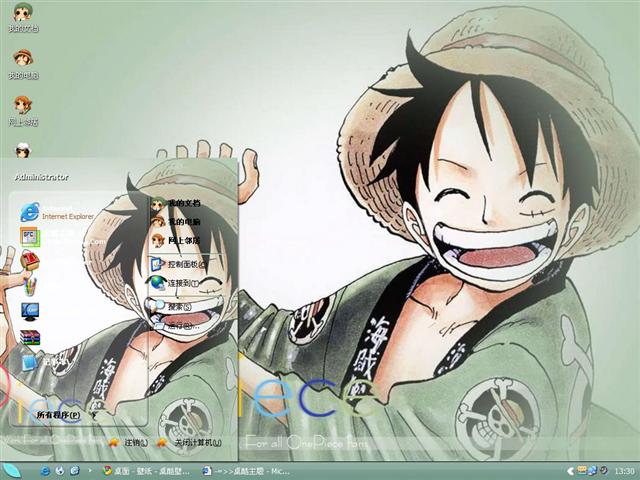640x480 pixels.
Task: Open 我的文档 in Start menu right column
Action: click(176, 203)
